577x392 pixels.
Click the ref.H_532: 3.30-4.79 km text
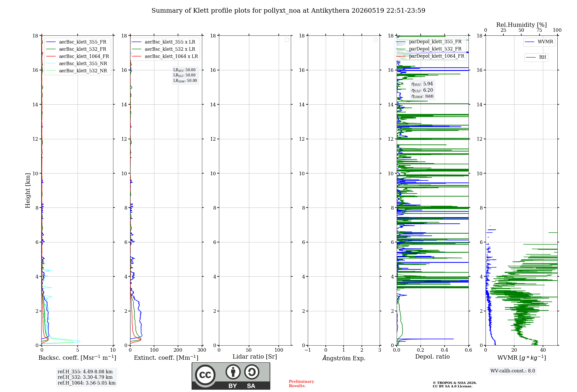coord(85,377)
